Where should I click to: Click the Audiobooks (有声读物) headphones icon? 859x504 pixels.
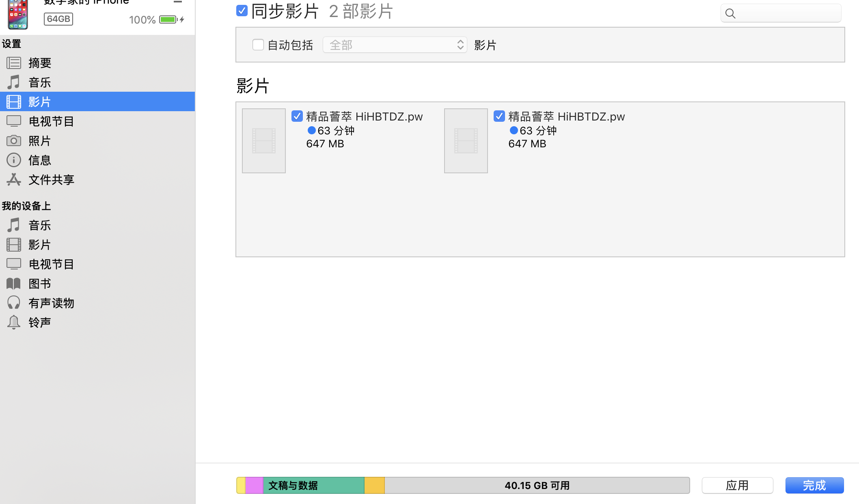[x=14, y=303]
